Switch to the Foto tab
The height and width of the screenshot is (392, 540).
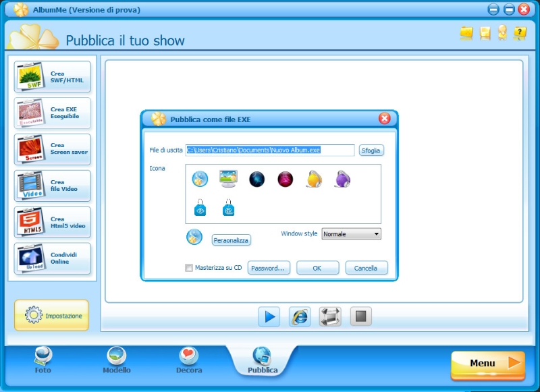pos(43,360)
